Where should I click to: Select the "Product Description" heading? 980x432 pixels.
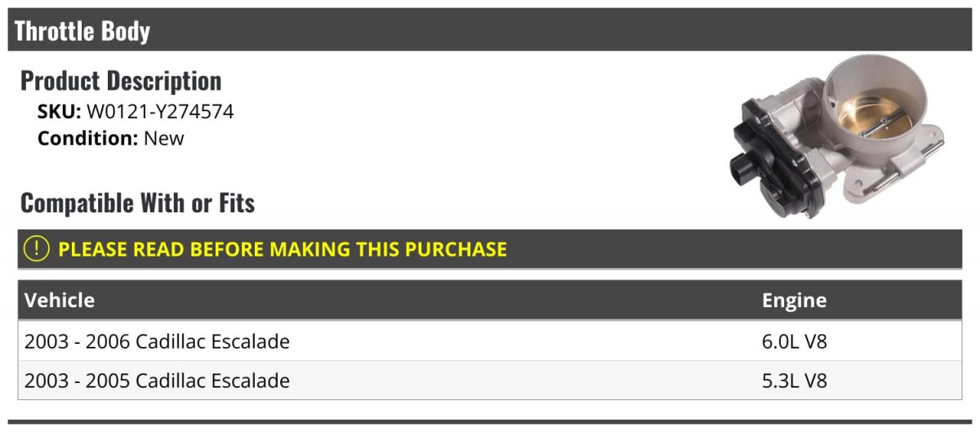click(121, 81)
